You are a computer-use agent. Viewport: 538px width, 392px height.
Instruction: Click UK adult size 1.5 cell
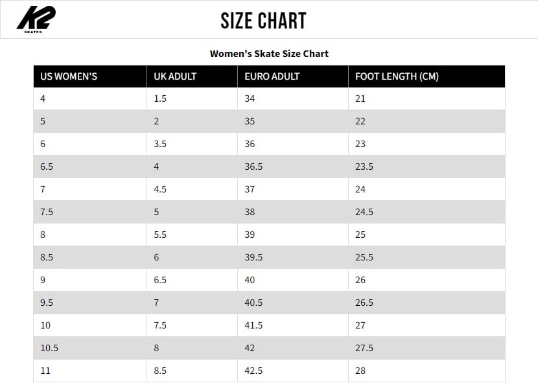160,98
